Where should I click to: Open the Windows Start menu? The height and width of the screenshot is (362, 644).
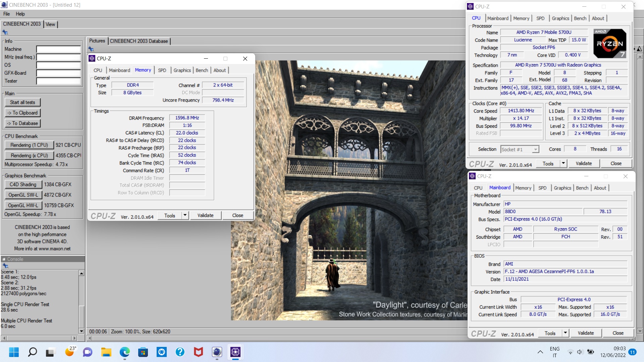pos(14,352)
